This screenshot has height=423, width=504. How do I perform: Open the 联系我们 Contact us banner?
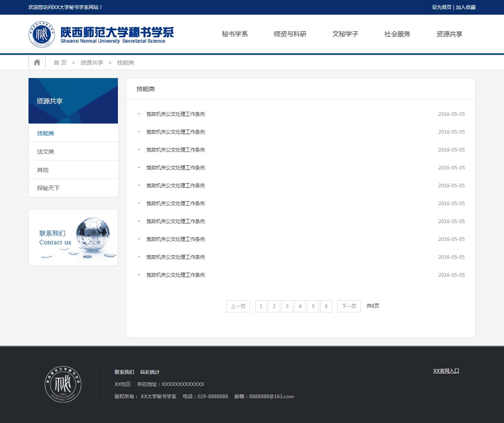73,238
